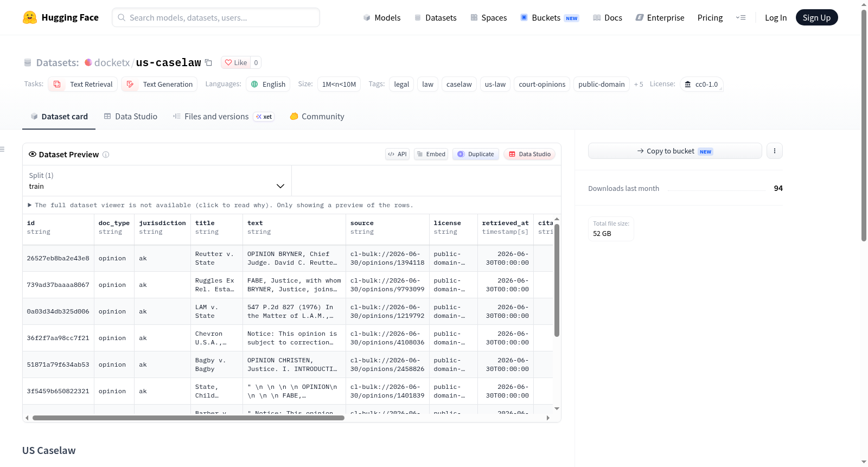
Task: Go to the Community tab
Action: coord(317,117)
